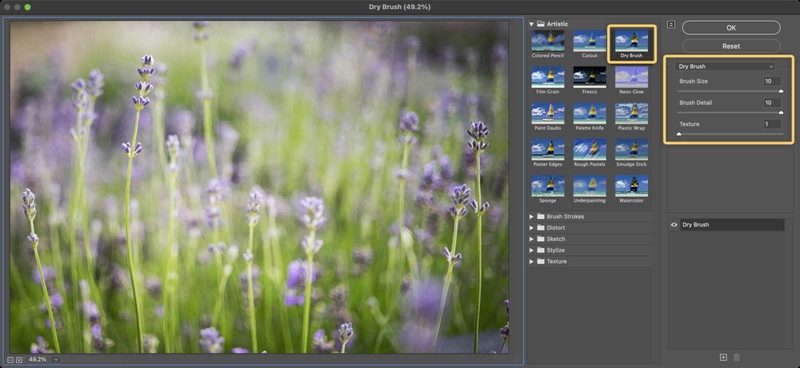Click the Brush Detail value field
Screen dimensions: 800x368
pyautogui.click(x=772, y=103)
